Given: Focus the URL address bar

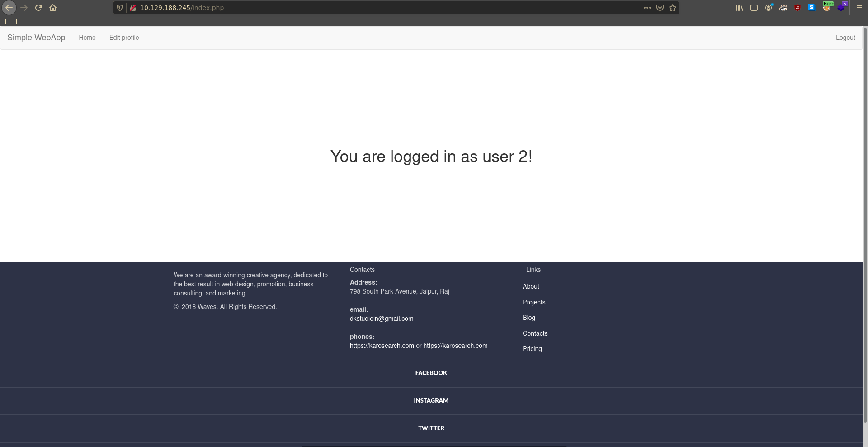Looking at the screenshot, I should click(384, 8).
